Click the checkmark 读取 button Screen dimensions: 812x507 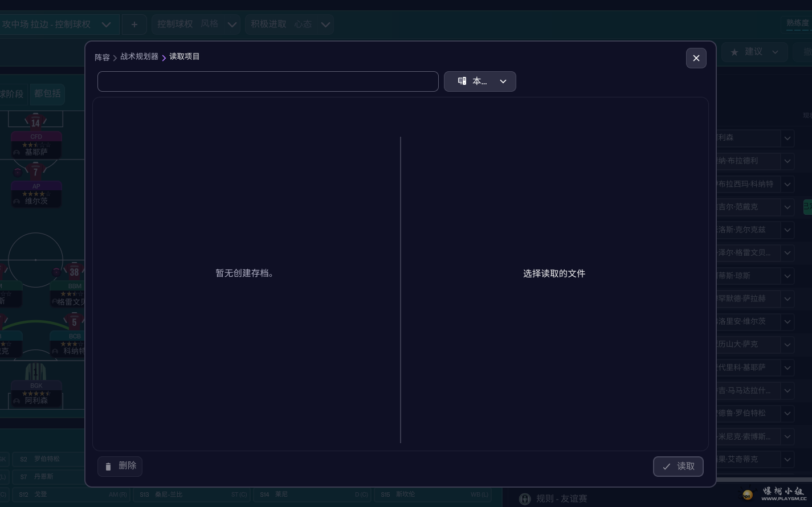678,467
